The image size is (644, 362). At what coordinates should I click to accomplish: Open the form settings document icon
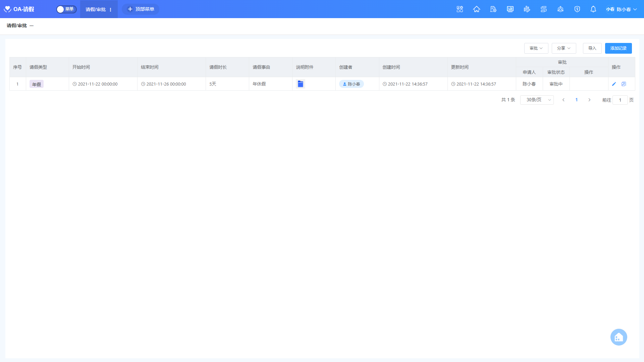tap(493, 9)
